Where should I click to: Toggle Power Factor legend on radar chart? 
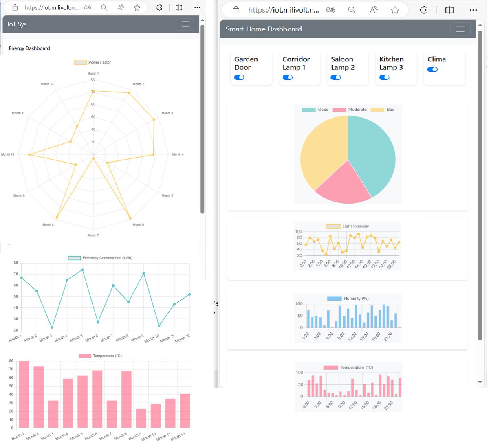(x=93, y=62)
